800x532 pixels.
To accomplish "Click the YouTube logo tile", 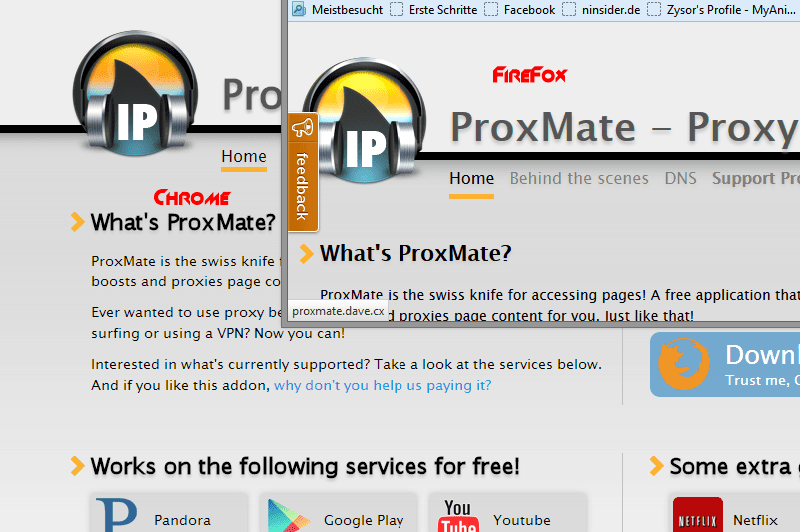I will point(458,516).
